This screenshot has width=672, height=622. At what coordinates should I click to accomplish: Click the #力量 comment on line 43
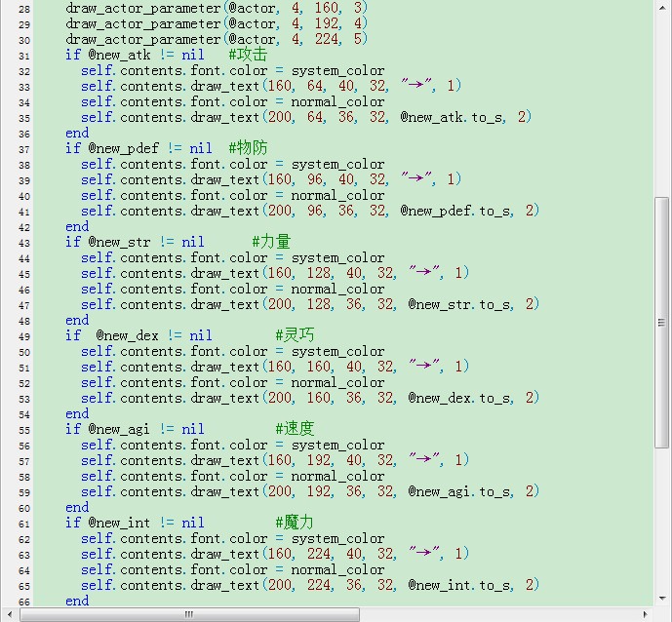click(x=271, y=242)
